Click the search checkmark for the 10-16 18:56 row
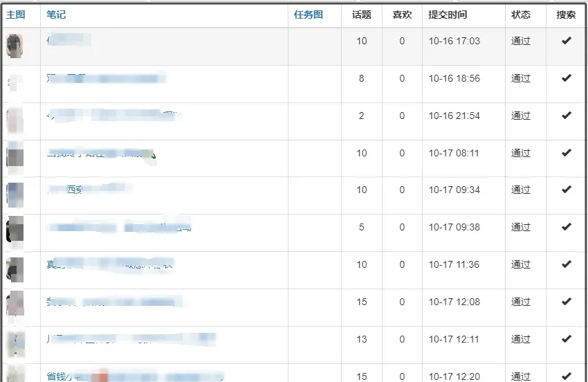This screenshot has height=382, width=588. [567, 78]
